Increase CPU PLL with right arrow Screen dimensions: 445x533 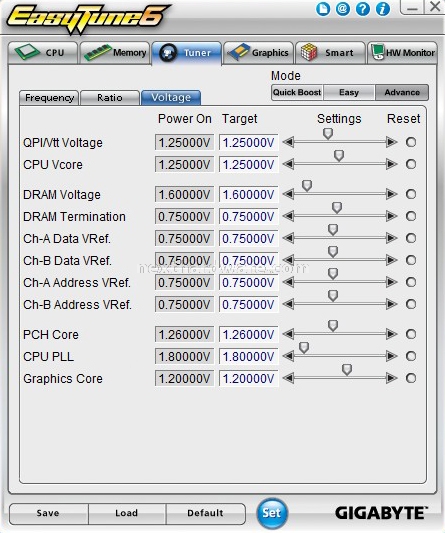[392, 356]
